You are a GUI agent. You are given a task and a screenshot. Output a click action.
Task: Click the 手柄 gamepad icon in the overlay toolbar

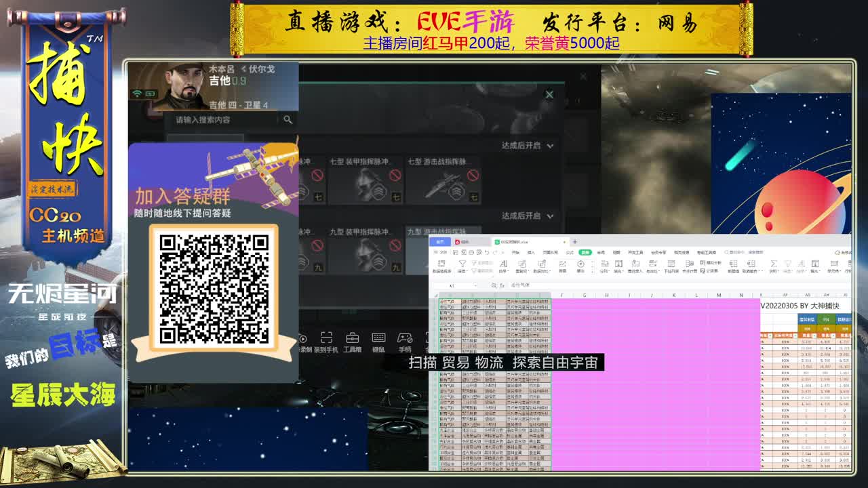(405, 339)
